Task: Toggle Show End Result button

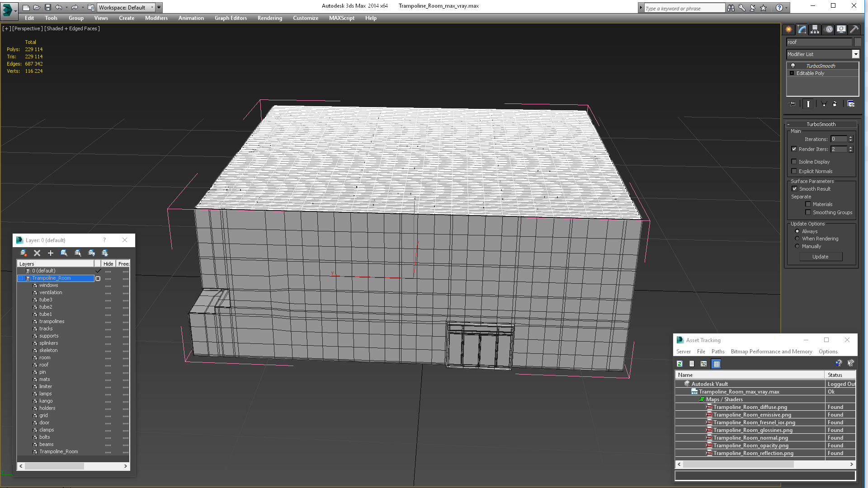Action: pos(808,104)
